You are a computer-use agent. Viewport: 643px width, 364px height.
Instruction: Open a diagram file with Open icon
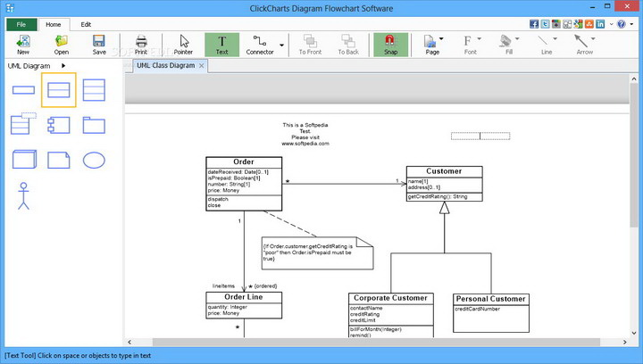(x=61, y=45)
